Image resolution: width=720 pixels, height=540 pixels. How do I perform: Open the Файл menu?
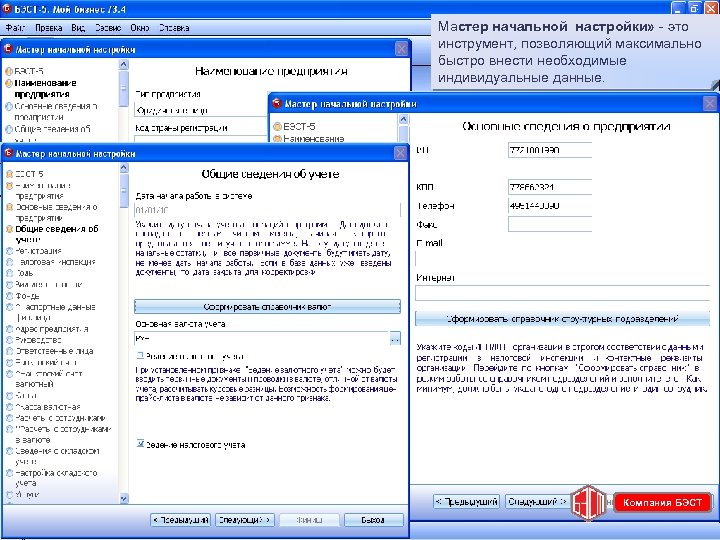coord(15,28)
